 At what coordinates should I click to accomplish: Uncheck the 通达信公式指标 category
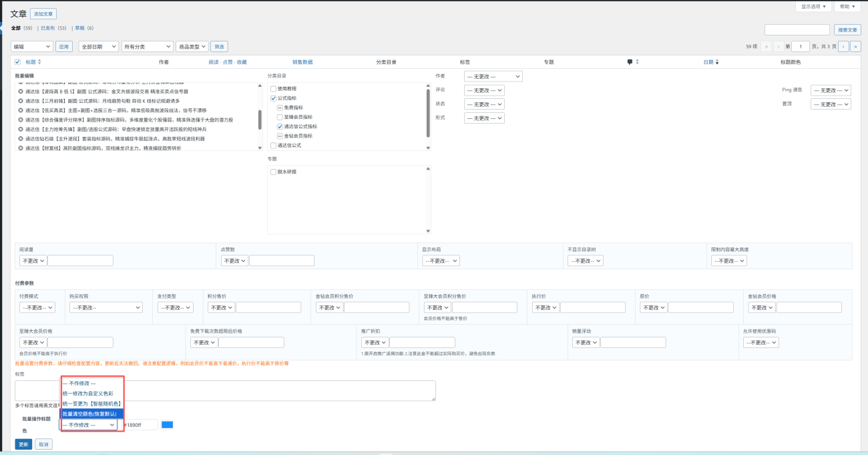(280, 126)
